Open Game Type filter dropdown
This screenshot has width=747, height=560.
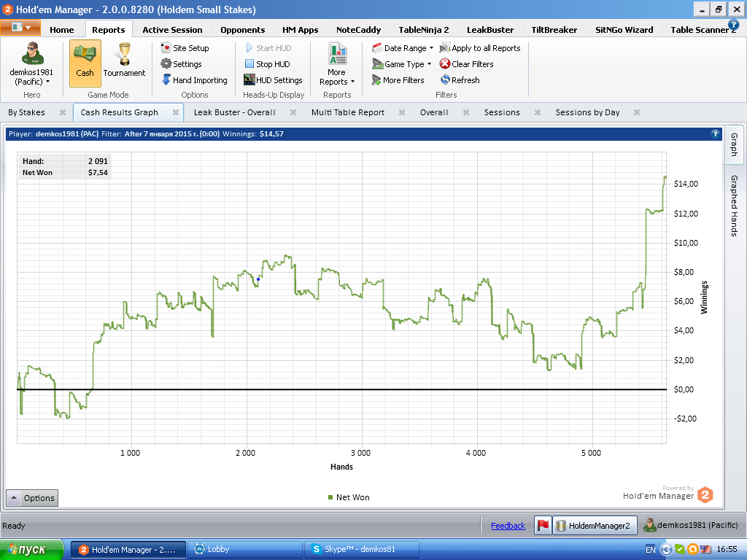click(402, 64)
